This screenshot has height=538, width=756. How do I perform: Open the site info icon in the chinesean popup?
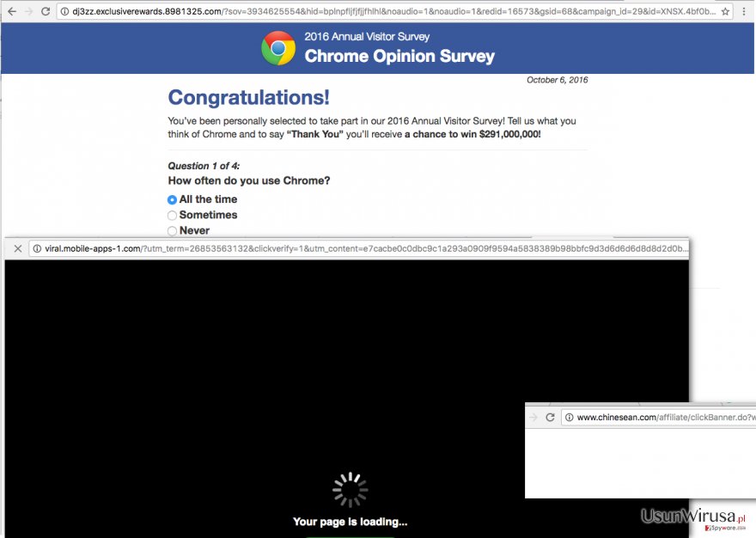(570, 418)
